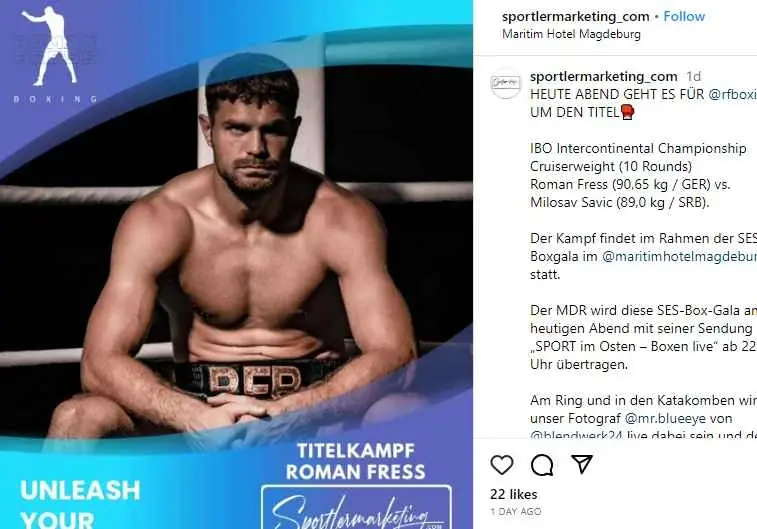Image resolution: width=757 pixels, height=529 pixels.
Task: Click the TITELKAMPF ROMAN FRESS text
Action: [355, 461]
